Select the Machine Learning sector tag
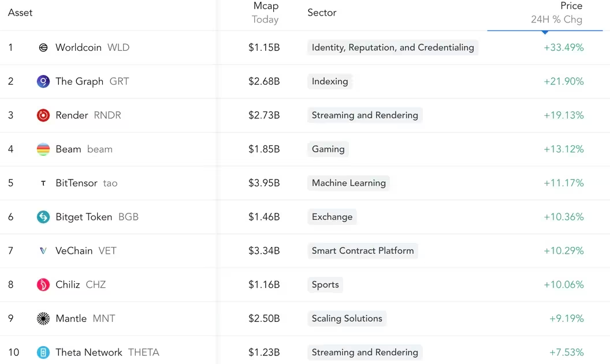Image resolution: width=610 pixels, height=364 pixels. tap(348, 183)
